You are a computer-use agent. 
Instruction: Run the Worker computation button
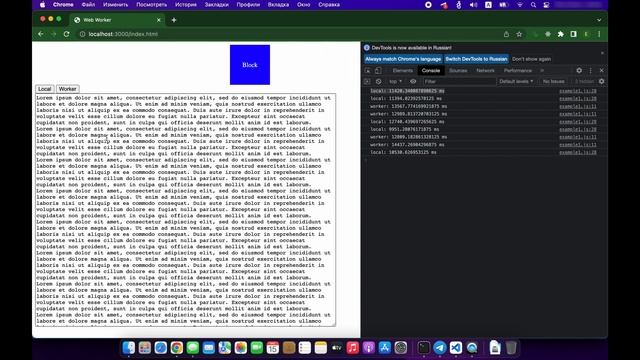click(x=67, y=89)
